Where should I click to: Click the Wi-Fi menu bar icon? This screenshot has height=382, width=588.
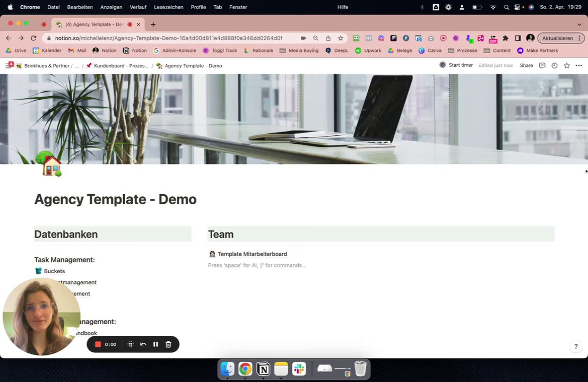click(493, 7)
